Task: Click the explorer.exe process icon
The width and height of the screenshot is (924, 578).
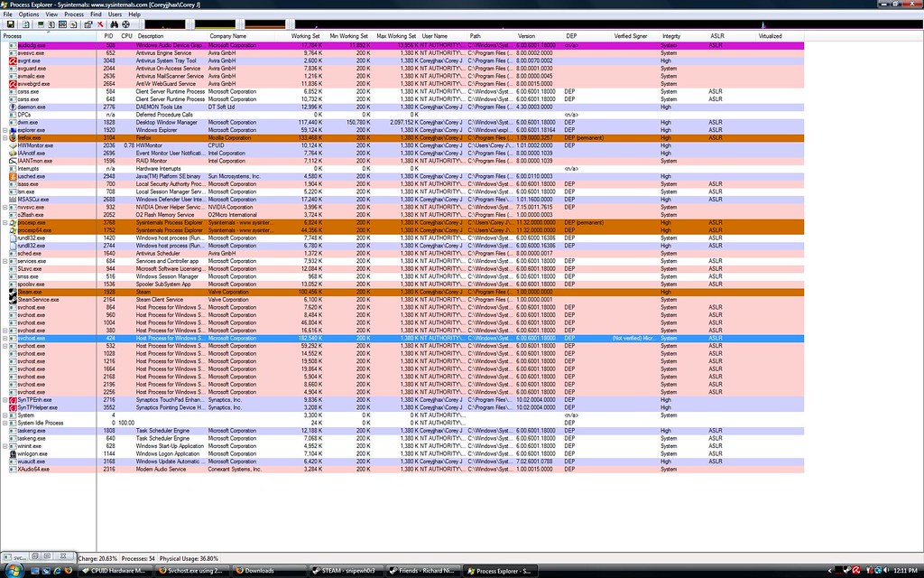Action: 13,130
